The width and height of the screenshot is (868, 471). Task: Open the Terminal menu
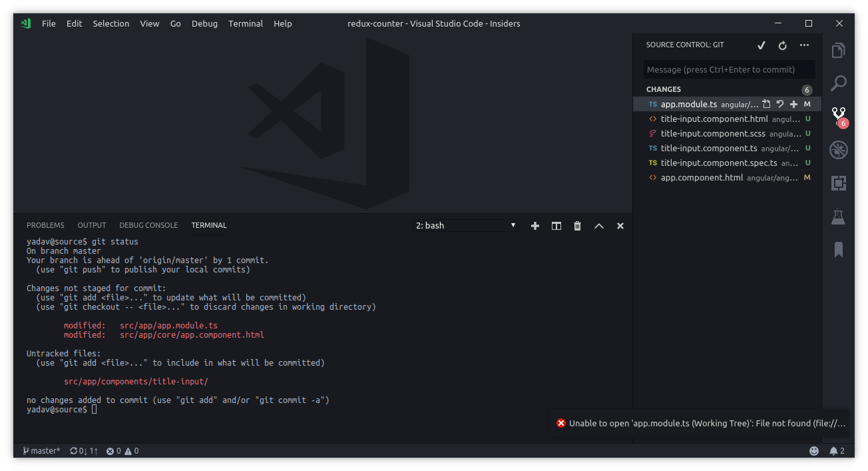246,23
